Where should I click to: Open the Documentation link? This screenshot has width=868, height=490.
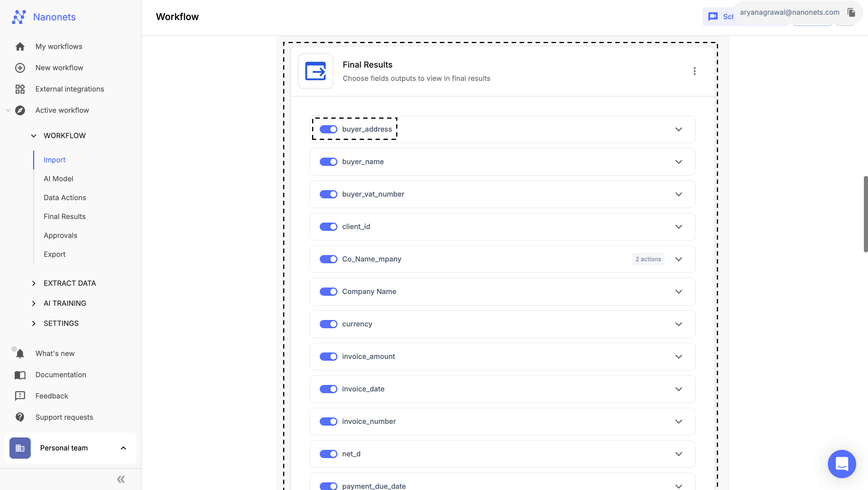pos(61,375)
